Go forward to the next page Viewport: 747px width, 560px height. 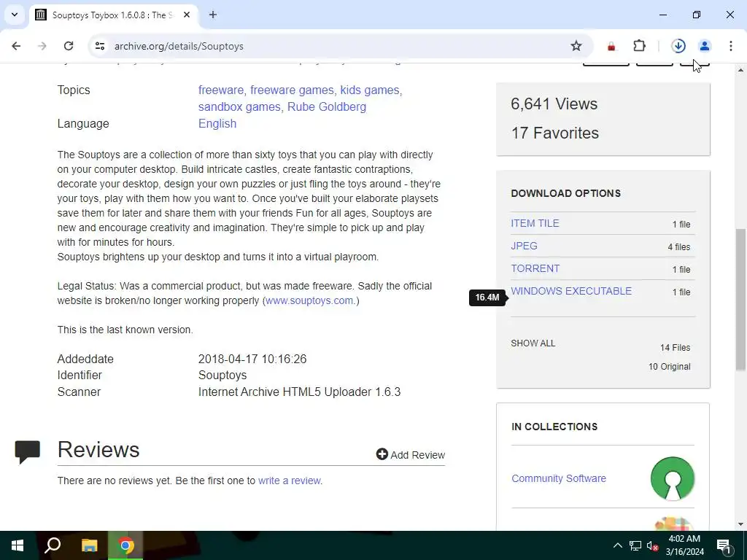point(42,46)
